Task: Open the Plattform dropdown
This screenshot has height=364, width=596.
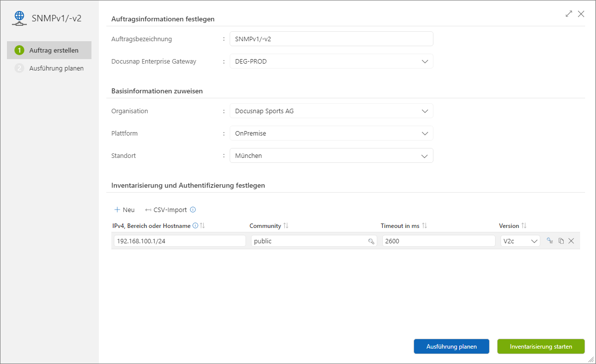Action: pos(332,133)
